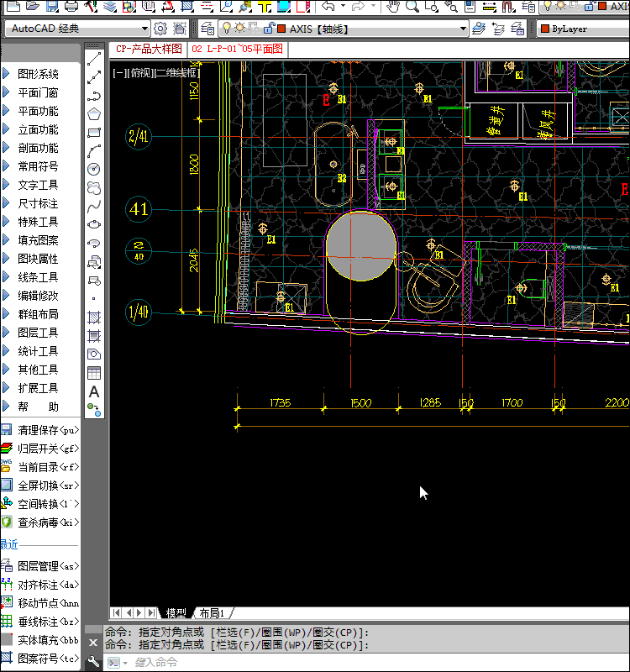
Task: Pick the Rectangle draw tool
Action: pos(94,133)
